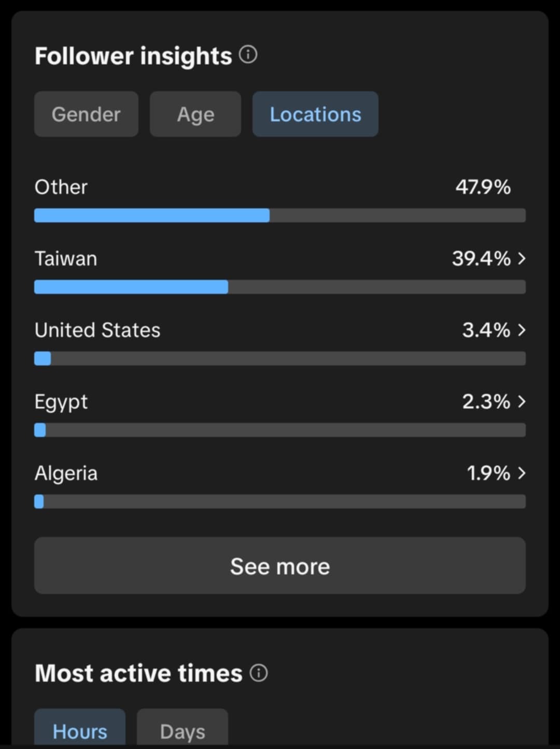
Task: Click info icon beside Follower insights
Action: click(x=248, y=54)
